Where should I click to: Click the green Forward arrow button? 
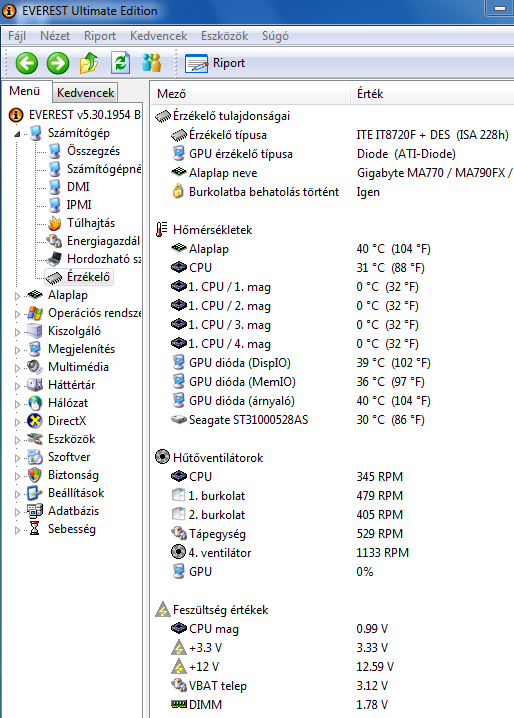point(58,63)
